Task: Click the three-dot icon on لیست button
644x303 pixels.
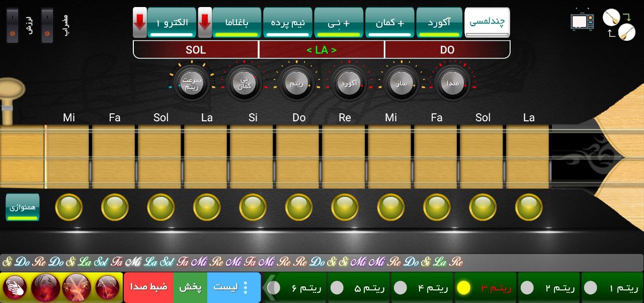Action: (246, 287)
